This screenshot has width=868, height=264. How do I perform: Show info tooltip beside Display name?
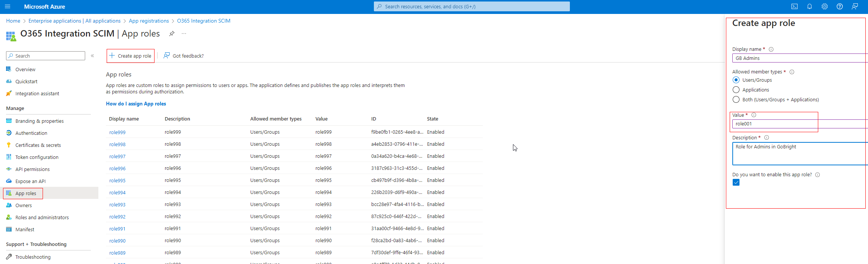(771, 49)
